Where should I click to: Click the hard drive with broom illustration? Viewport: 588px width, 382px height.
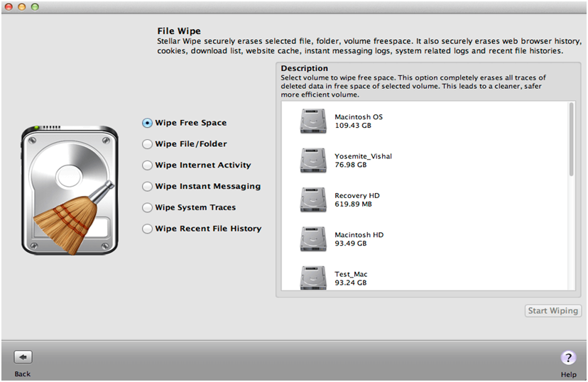pyautogui.click(x=70, y=190)
